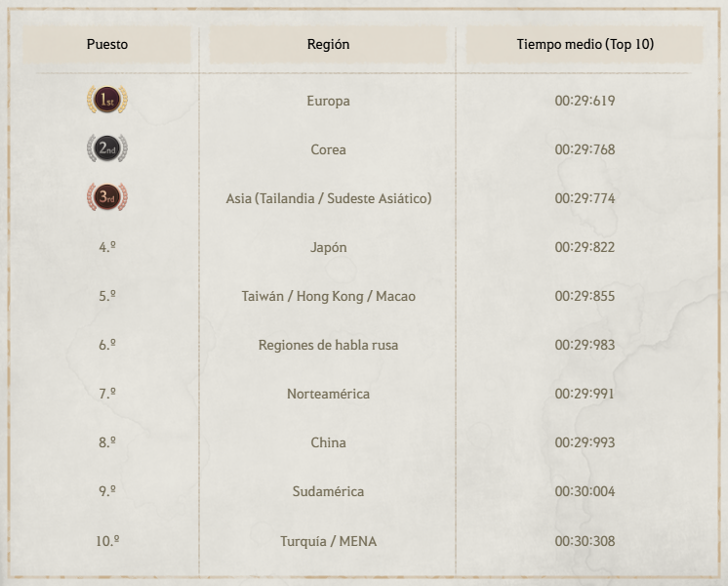
Task: Click Asia (Tailandia / Sudeste Asiático) row
Action: pos(328,198)
